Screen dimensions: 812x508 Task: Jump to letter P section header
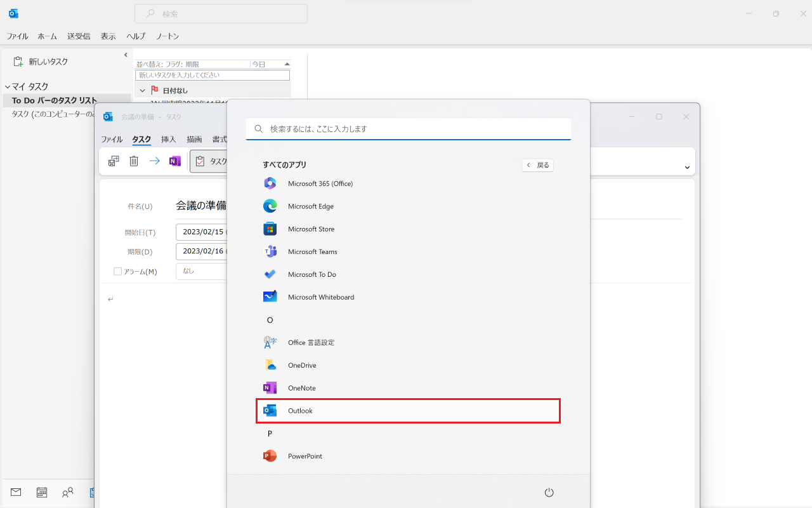point(270,433)
